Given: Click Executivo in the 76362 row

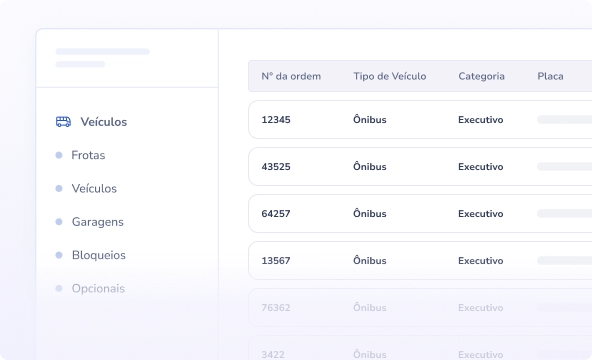Looking at the screenshot, I should coord(481,308).
